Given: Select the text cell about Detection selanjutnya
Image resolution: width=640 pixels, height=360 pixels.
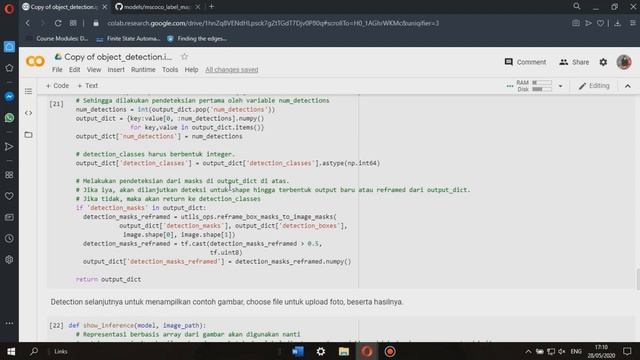Looking at the screenshot, I should point(227,302).
